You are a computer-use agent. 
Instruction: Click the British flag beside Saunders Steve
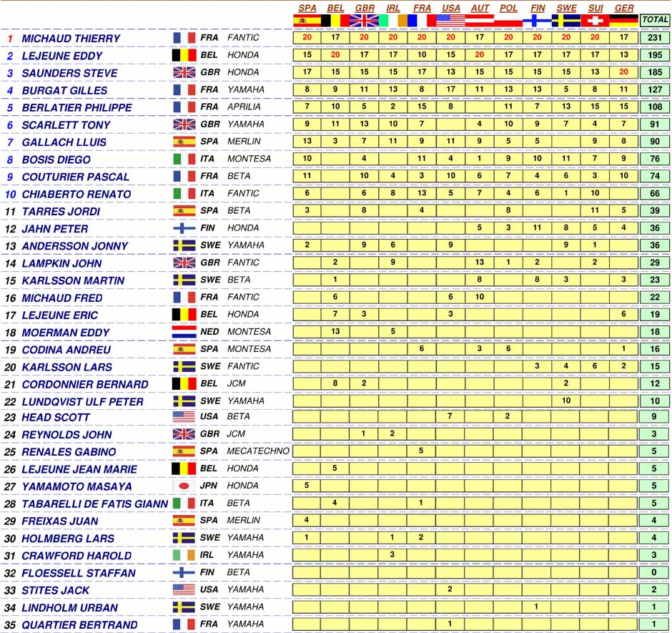pyautogui.click(x=184, y=72)
